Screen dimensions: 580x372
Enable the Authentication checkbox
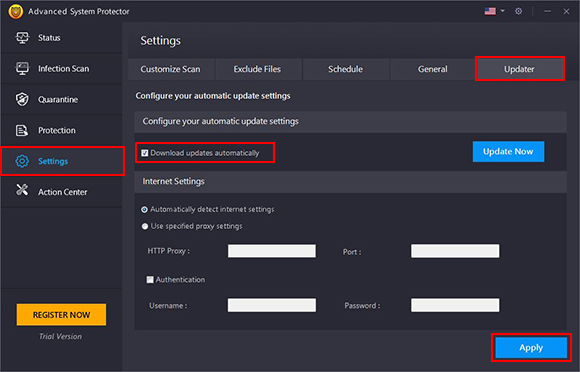coord(150,280)
